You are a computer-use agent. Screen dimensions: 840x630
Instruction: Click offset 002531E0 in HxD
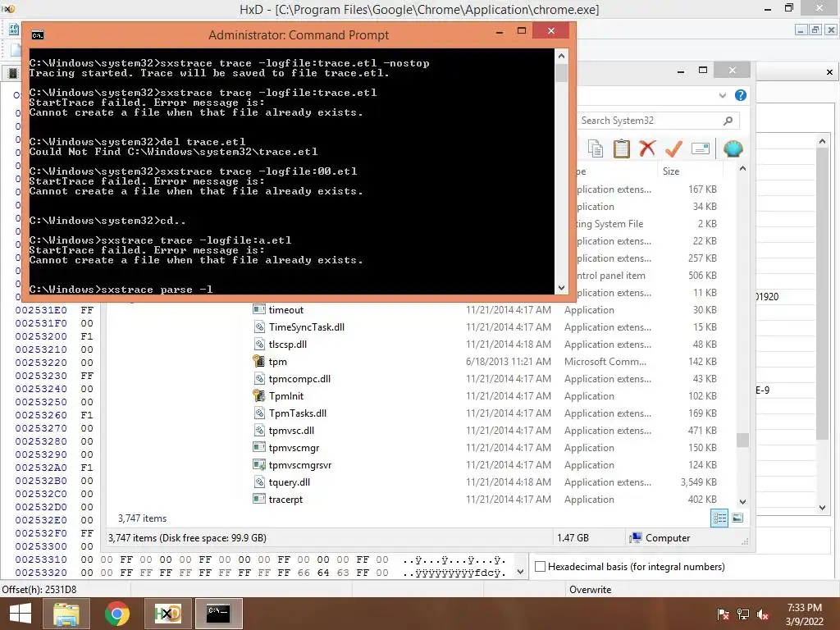click(41, 310)
